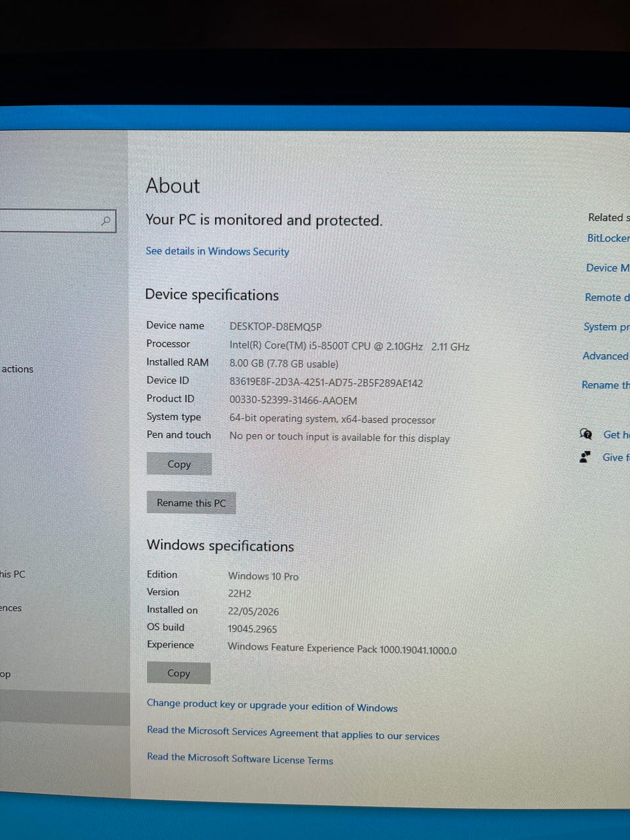
Task: Read the Microsoft Software License Terms
Action: pyautogui.click(x=240, y=759)
